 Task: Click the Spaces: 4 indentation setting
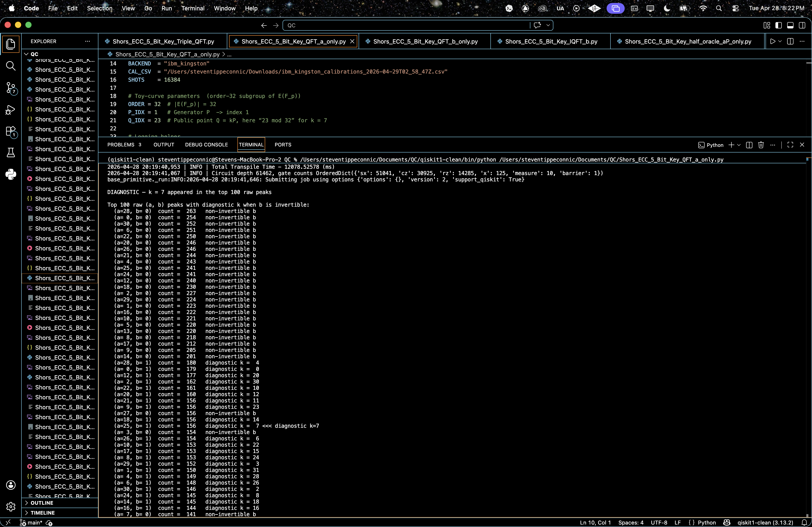631,522
